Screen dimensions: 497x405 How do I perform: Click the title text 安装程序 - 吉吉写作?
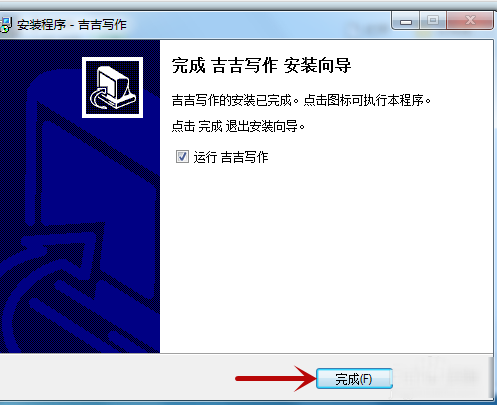[x=72, y=25]
